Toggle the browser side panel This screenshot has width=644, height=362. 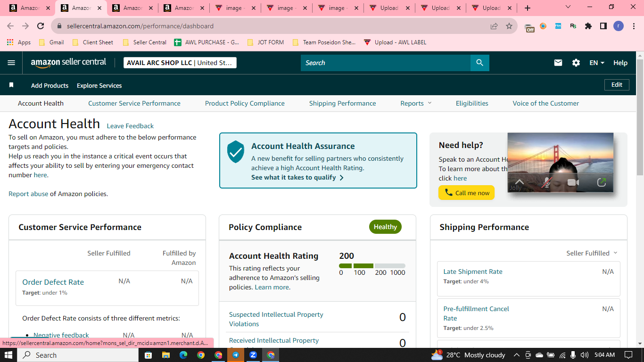coord(603,26)
